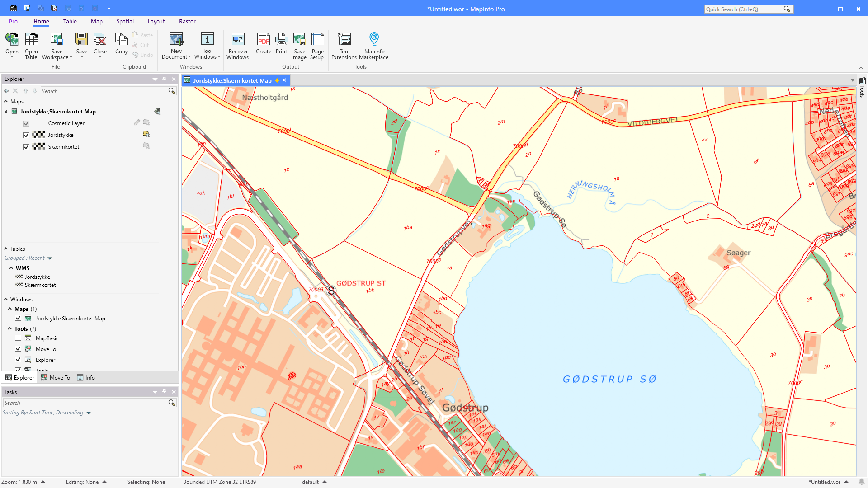Image resolution: width=868 pixels, height=488 pixels.
Task: Click the Save Image icon
Action: (299, 40)
